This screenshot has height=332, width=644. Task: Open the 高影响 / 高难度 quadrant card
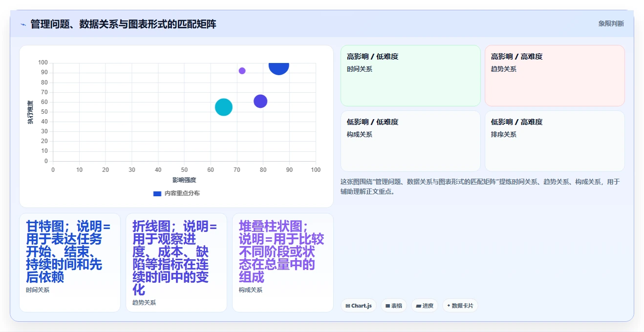555,76
